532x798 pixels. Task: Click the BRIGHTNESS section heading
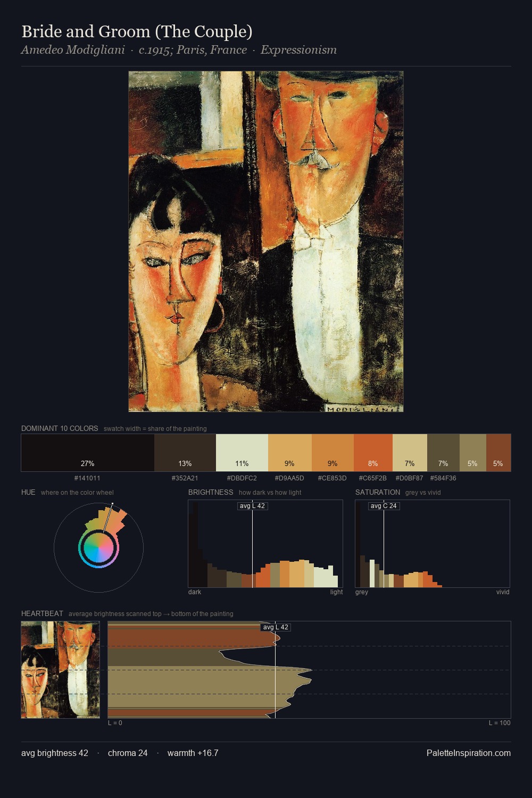point(211,492)
